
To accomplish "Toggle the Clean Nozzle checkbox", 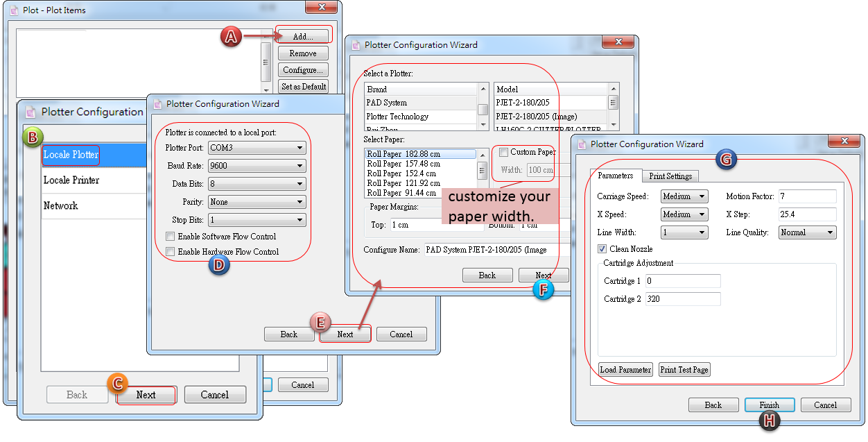I will 602,249.
